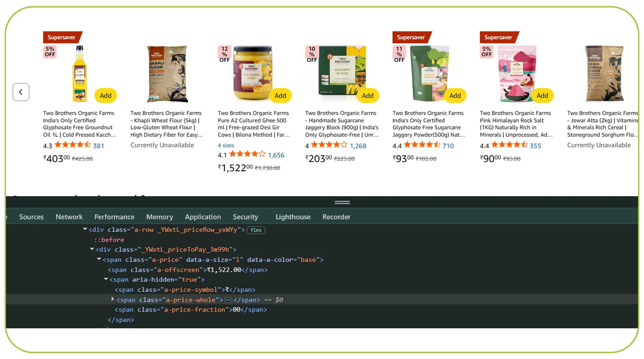
Task: Add Cultured Ghee to cart
Action: [280, 96]
